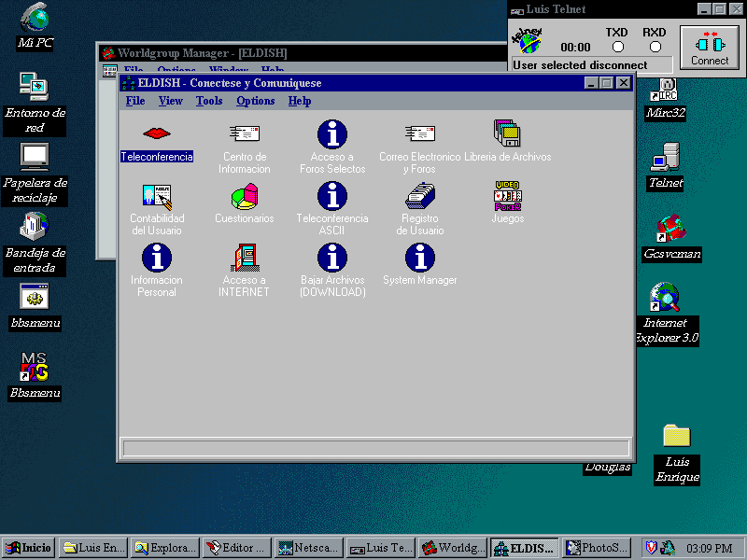The height and width of the screenshot is (560, 747).
Task: Open System Manager icon
Action: [419, 258]
